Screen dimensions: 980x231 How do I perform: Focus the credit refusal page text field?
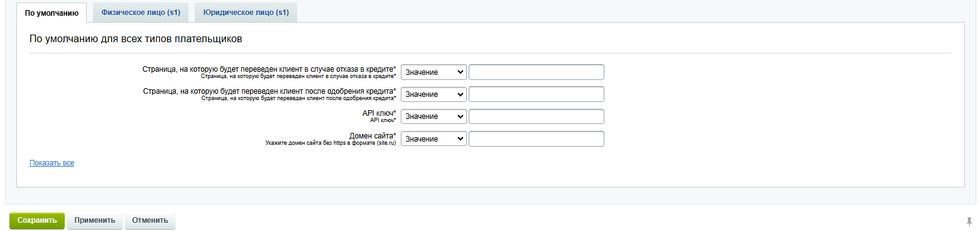536,72
